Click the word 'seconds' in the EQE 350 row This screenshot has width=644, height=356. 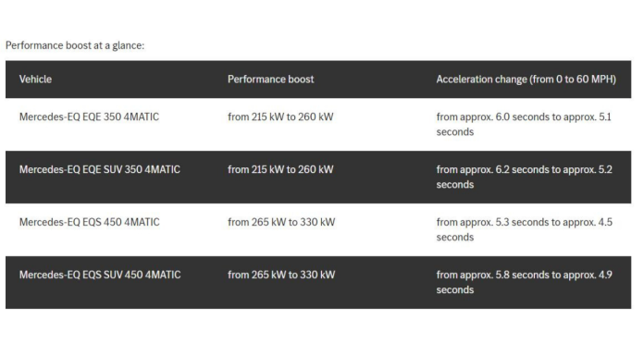click(455, 132)
